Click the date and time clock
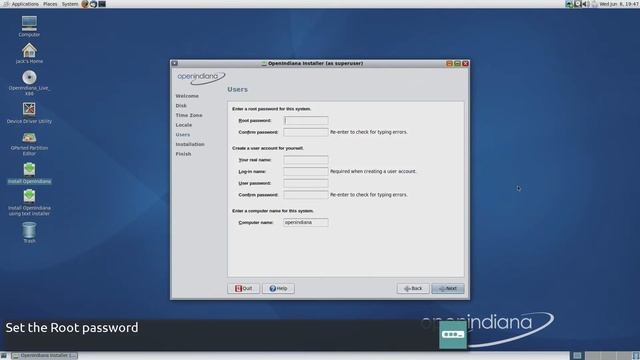Viewport: 640px width, 360px height. click(619, 4)
